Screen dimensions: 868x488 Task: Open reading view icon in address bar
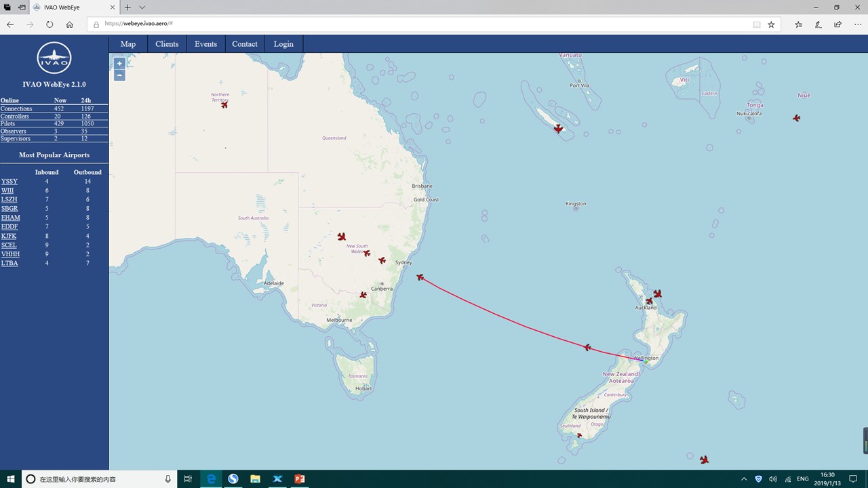[x=757, y=24]
